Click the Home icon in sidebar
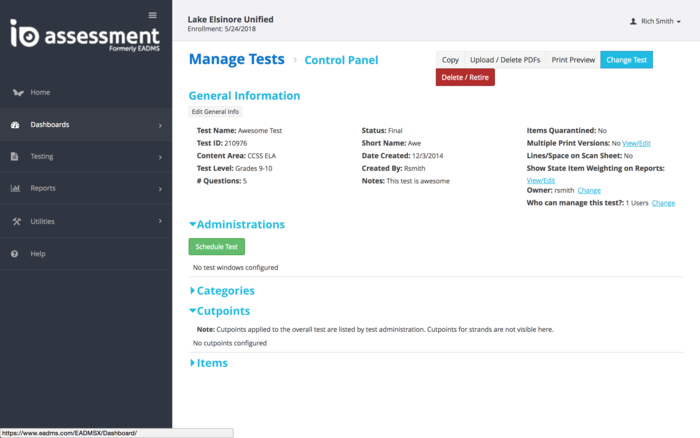700x438 pixels. coord(16,92)
